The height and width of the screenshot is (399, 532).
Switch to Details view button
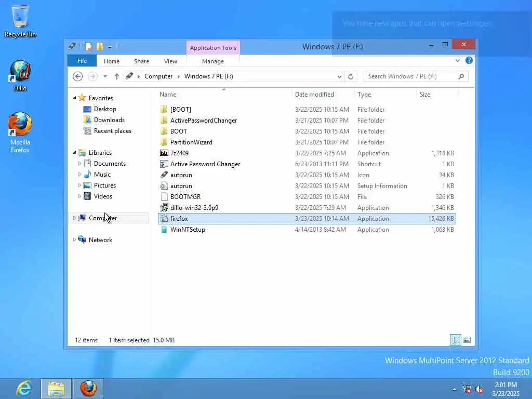coord(456,340)
